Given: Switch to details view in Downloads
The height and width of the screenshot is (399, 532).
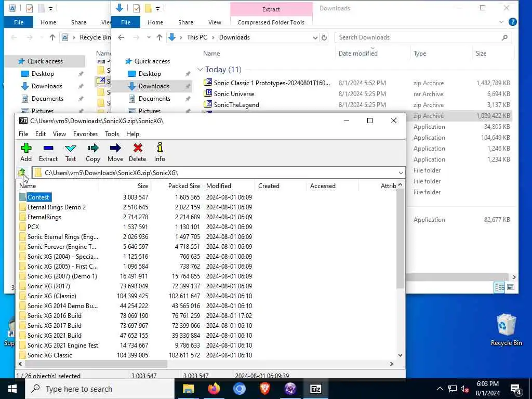Looking at the screenshot, I should [499, 287].
